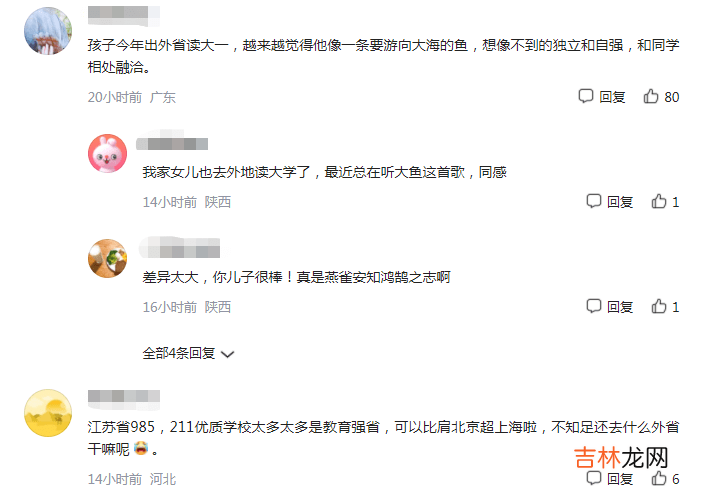Viewport: 709px width, 493px height.
Task: Click 全部4条回复 text link
Action: [179, 353]
